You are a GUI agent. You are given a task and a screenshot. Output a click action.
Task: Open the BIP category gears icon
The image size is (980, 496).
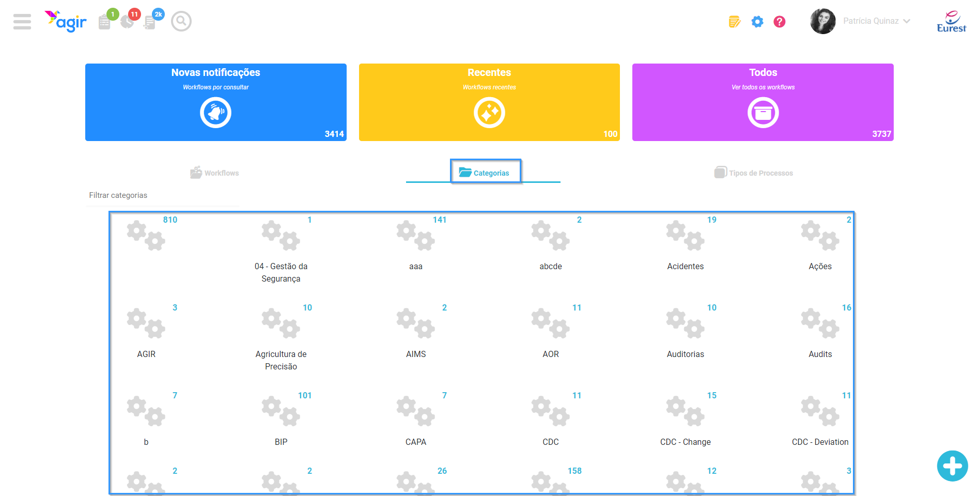[281, 411]
